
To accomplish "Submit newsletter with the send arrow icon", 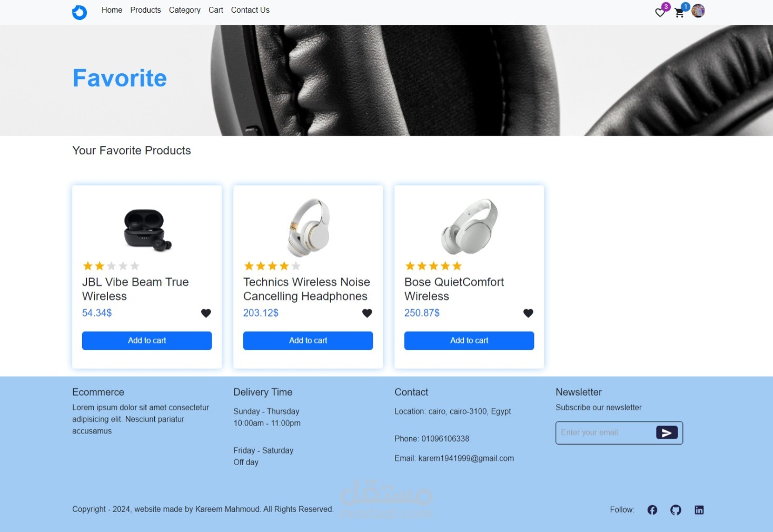I will coord(667,432).
